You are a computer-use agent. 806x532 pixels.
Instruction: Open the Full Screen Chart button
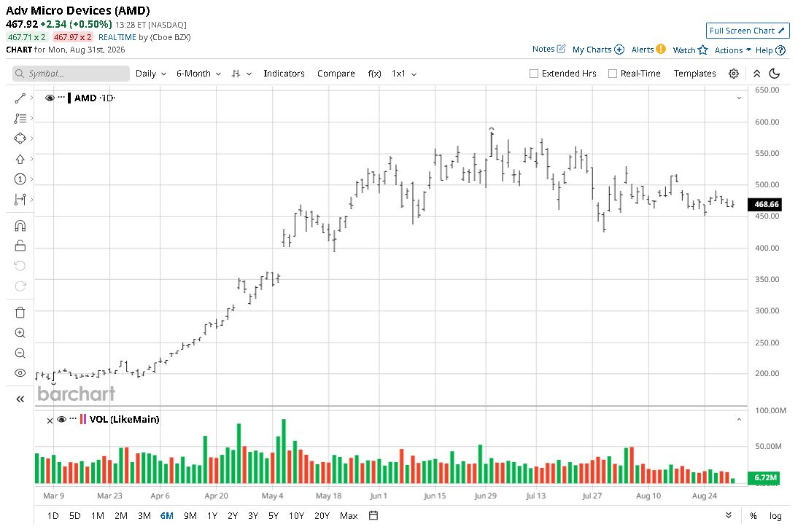(747, 31)
